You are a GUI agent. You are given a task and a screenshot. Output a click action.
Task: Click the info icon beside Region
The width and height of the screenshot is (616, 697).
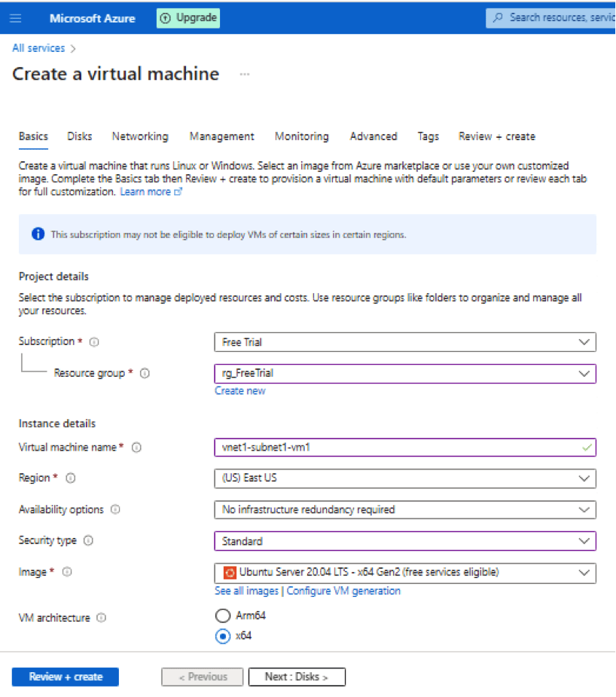point(71,478)
